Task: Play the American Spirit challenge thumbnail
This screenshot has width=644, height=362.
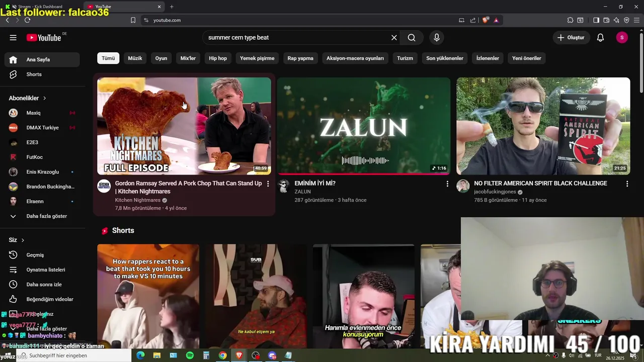Action: tap(543, 126)
